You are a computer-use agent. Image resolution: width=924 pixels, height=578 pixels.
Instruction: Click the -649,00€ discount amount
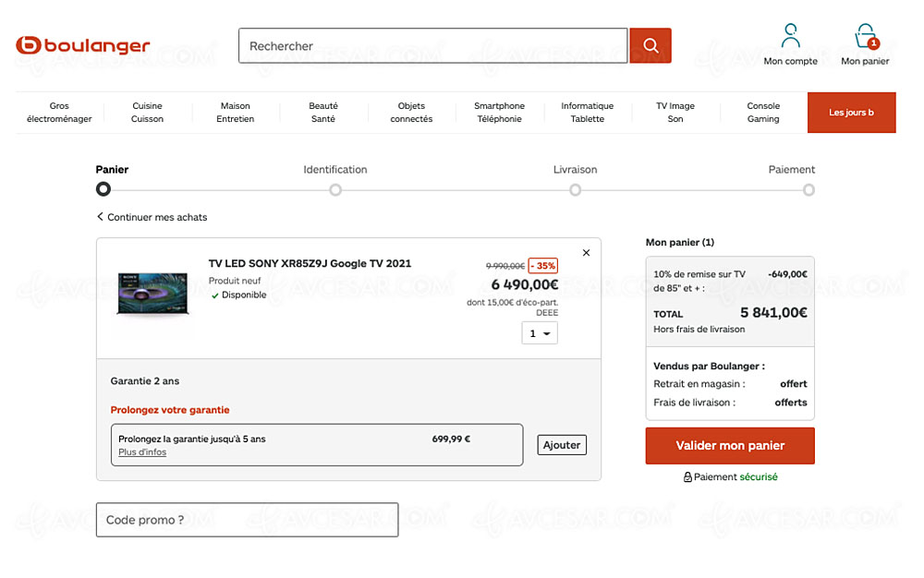coord(788,274)
